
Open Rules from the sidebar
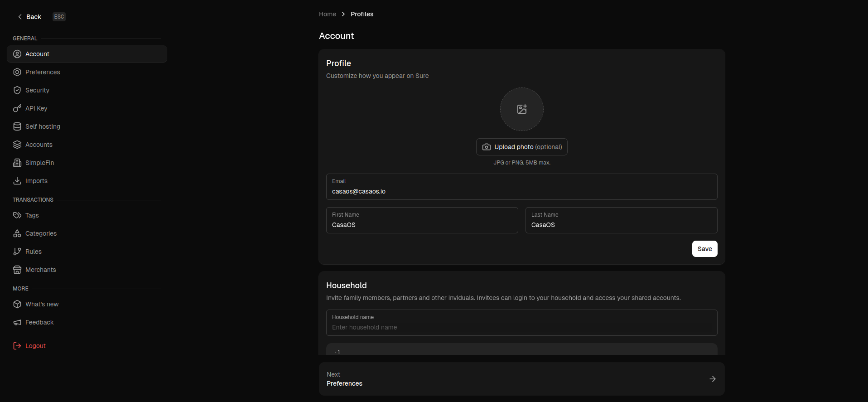33,252
